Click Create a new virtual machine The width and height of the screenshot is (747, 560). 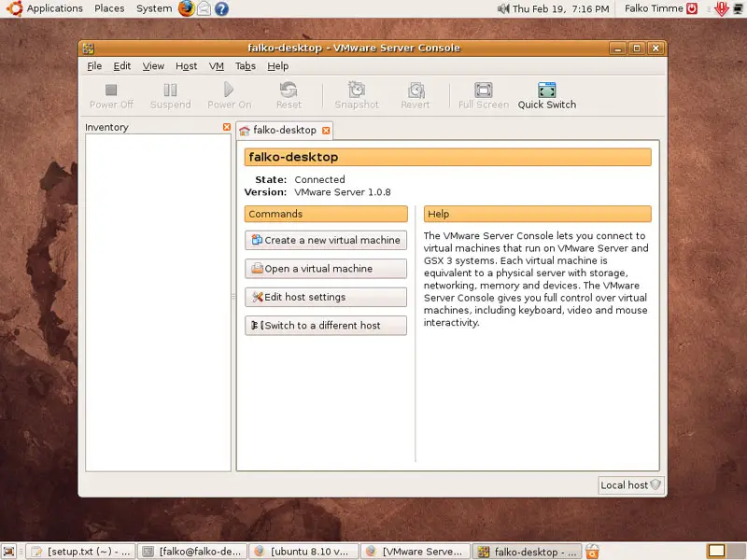point(326,240)
